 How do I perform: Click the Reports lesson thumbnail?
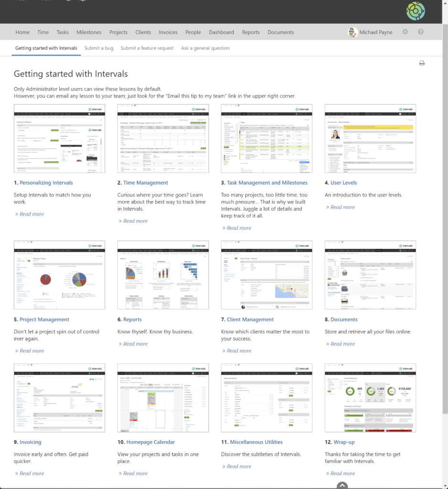tap(163, 275)
